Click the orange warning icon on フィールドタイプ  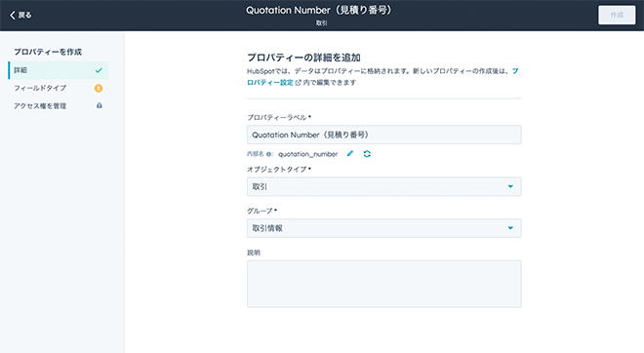pyautogui.click(x=99, y=88)
